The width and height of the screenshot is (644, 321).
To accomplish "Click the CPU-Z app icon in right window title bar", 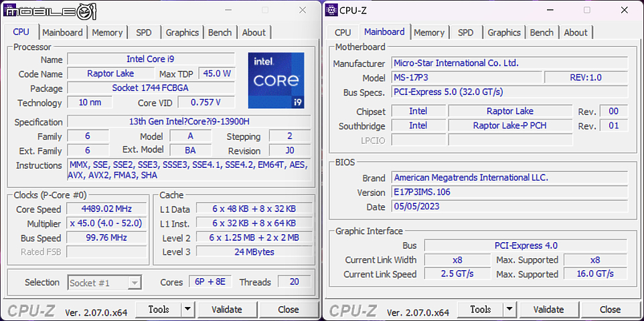I will tap(331, 10).
